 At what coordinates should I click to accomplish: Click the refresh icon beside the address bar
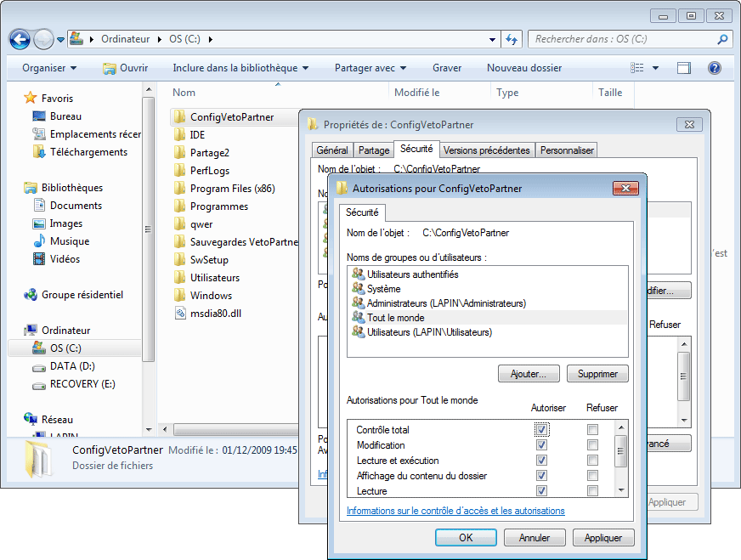(x=511, y=39)
